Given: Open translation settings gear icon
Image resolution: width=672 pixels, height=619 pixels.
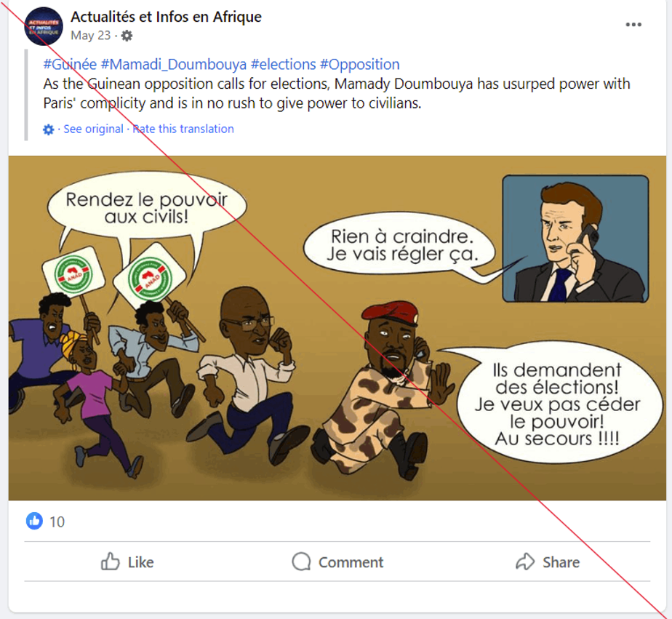Looking at the screenshot, I should coord(49,129).
